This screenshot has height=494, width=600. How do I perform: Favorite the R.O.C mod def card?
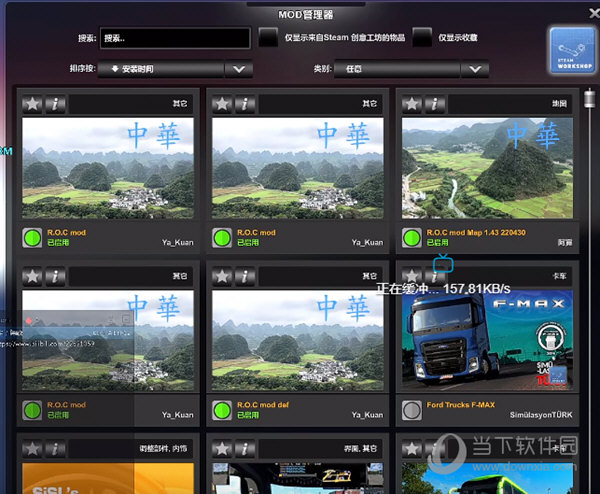tap(222, 276)
